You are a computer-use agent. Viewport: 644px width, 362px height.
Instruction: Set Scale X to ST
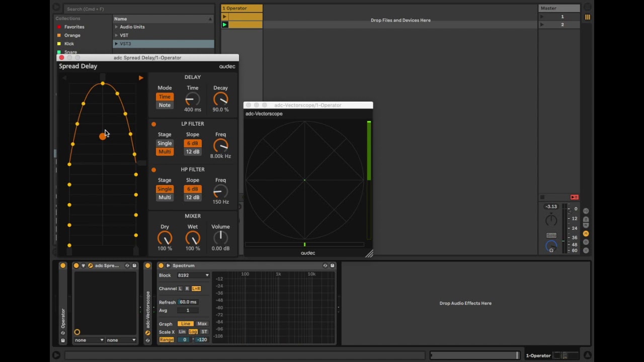tap(204, 332)
